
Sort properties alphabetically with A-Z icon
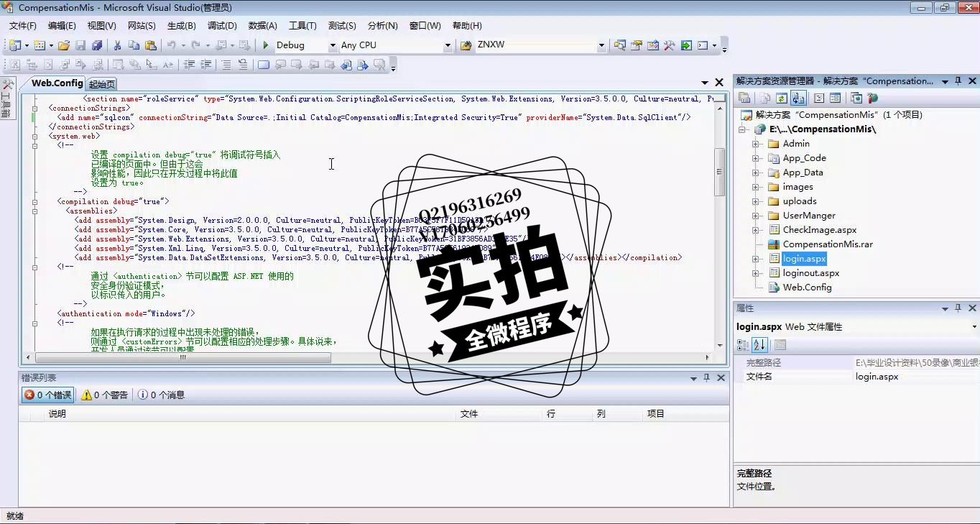(759, 346)
